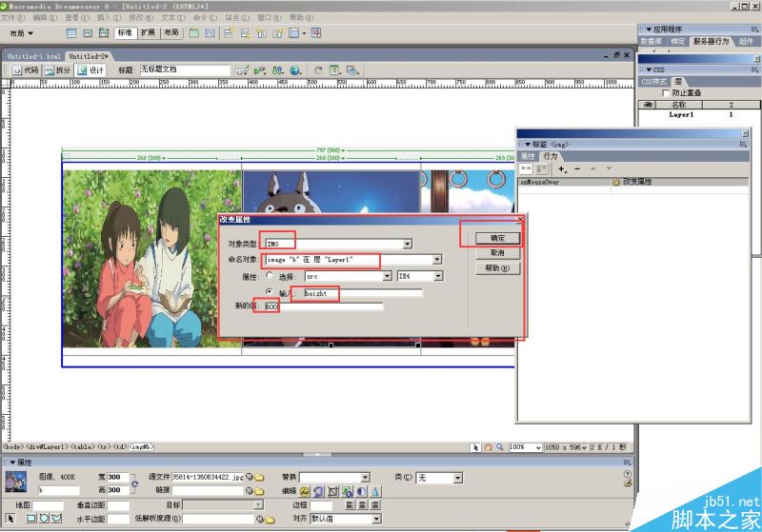Click the Refresh Design View icon
The image size is (762, 532).
tap(318, 70)
